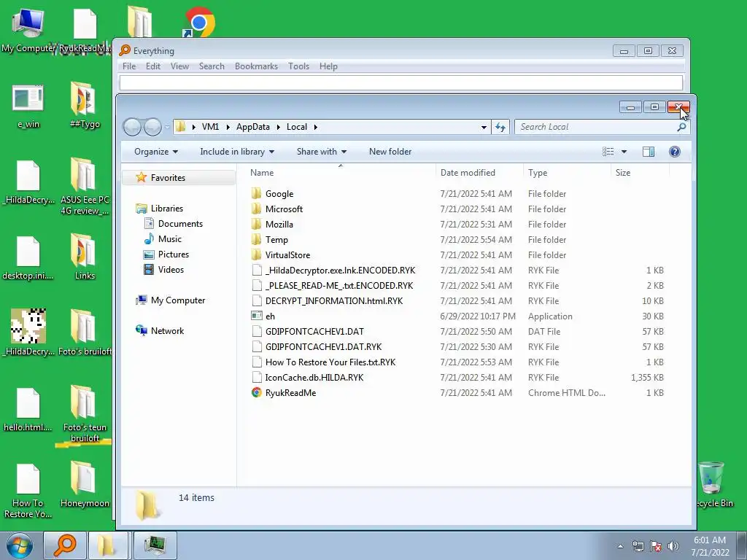Screen dimensions: 747x560
Task: Select the Mozilla folder
Action: click(279, 225)
